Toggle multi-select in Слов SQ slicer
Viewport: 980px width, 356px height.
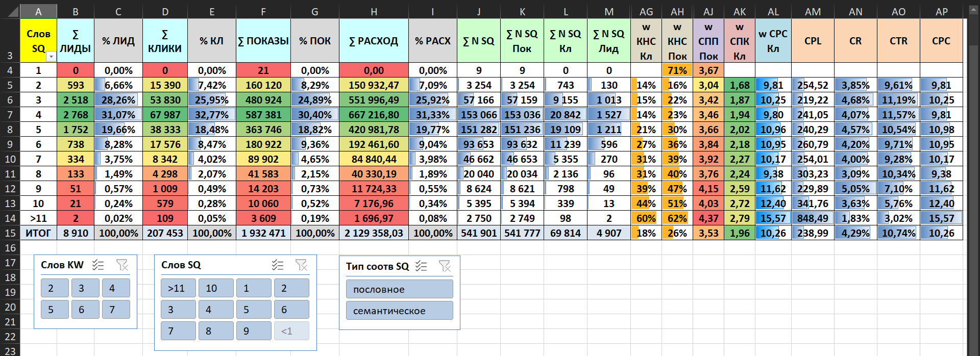278,265
